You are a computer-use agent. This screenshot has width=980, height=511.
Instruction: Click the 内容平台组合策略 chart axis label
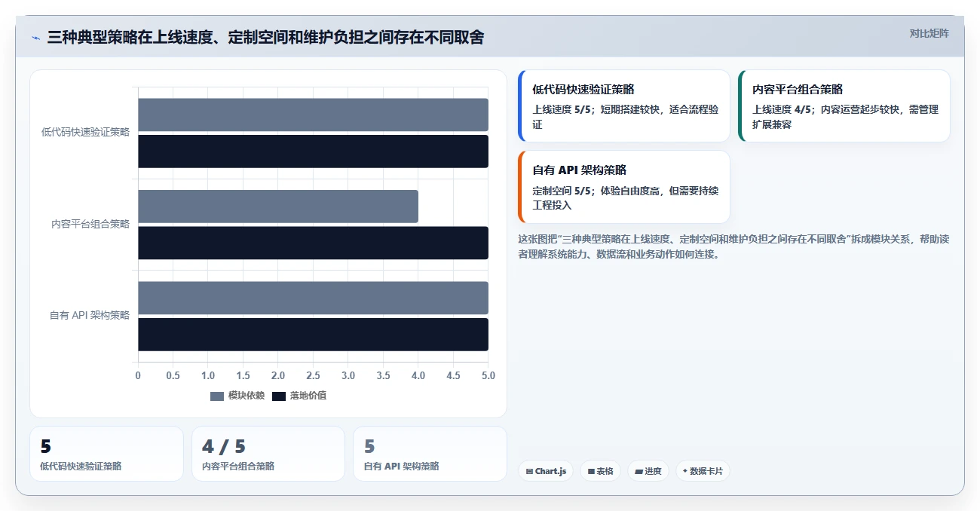(x=90, y=224)
